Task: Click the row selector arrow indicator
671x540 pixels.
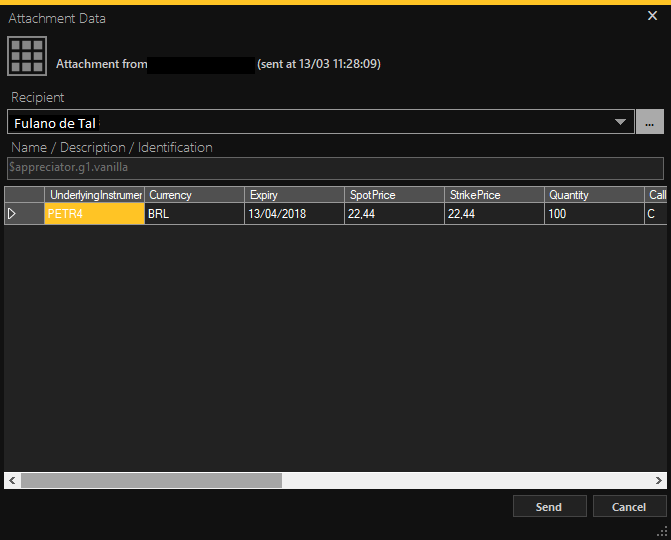Action: (13, 214)
